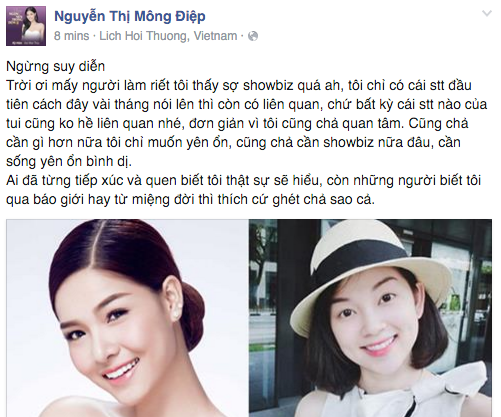501x417 pixels.
Task: Open the left photo of the woman with hair bun
Action: click(x=127, y=318)
